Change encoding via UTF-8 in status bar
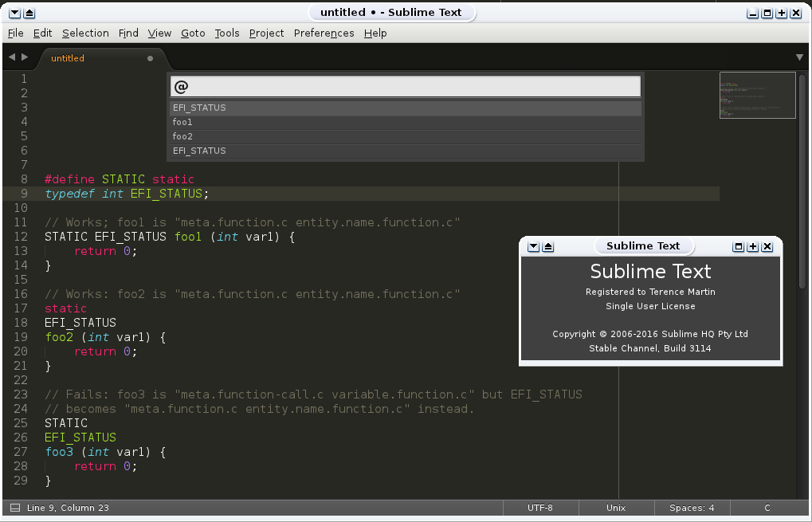Image resolution: width=812 pixels, height=522 pixels. click(540, 508)
